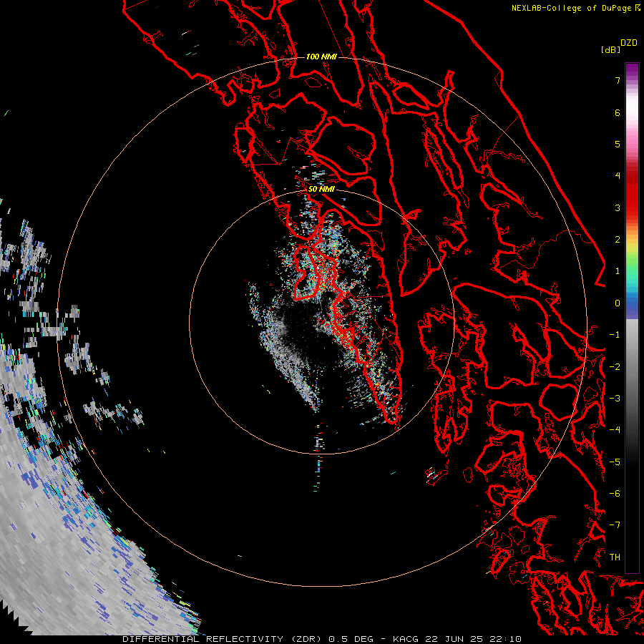Click the 100 NMI range ring label

pos(321,57)
